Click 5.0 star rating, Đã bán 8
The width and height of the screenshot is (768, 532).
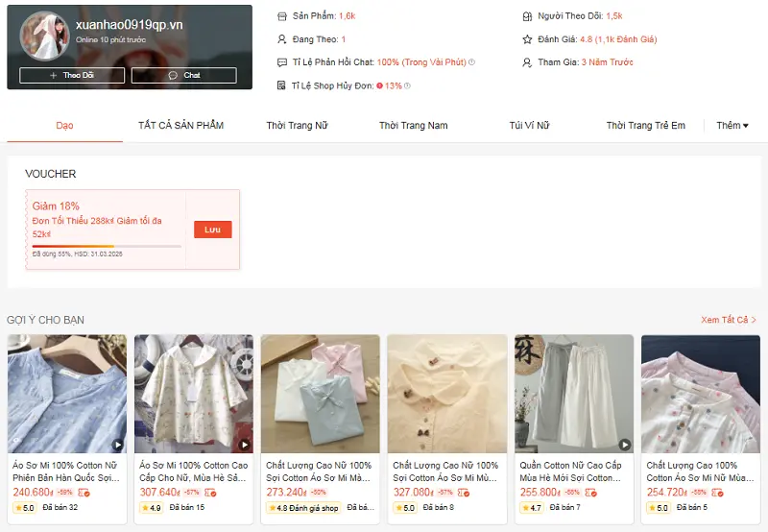405,508
